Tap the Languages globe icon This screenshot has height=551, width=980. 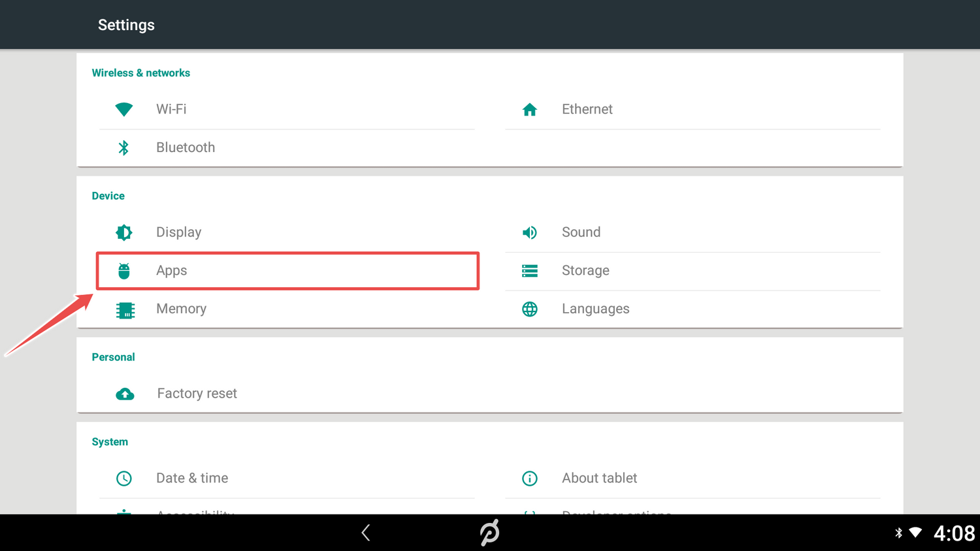point(529,309)
